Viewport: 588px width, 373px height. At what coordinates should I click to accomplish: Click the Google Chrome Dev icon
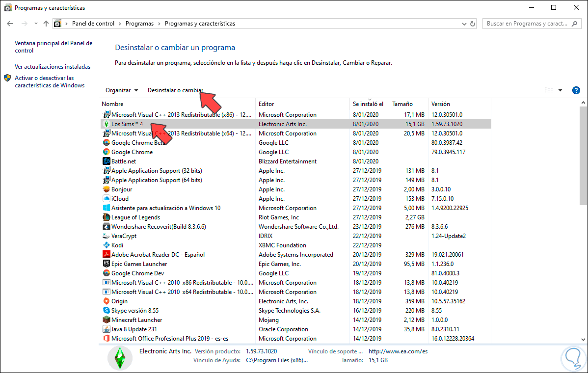click(x=107, y=273)
